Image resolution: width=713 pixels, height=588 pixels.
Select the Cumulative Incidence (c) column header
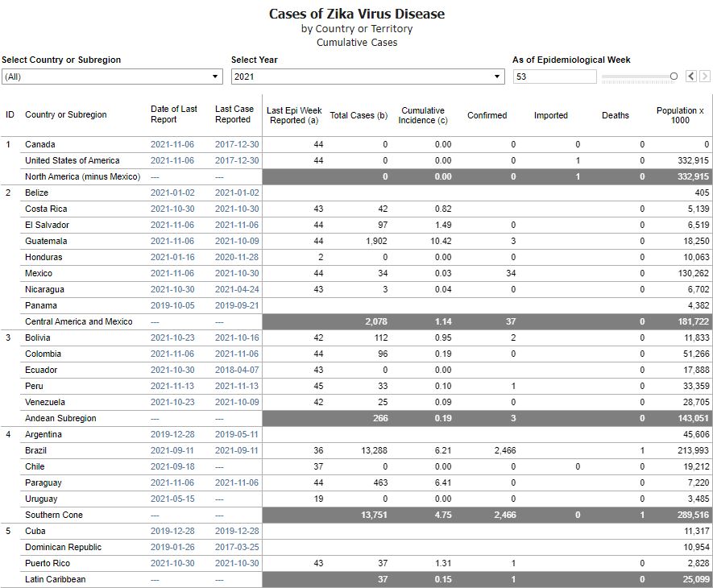point(423,115)
